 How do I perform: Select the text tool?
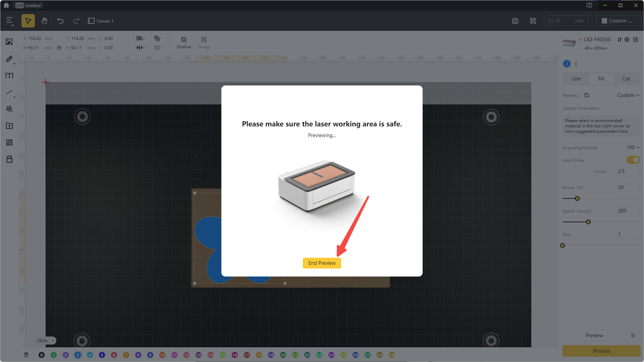click(9, 75)
